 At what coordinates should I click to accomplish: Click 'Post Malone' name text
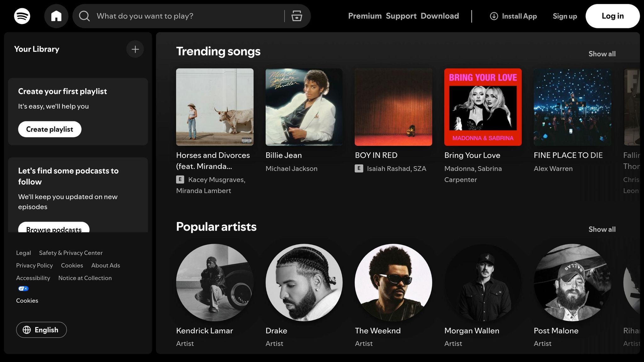556,331
